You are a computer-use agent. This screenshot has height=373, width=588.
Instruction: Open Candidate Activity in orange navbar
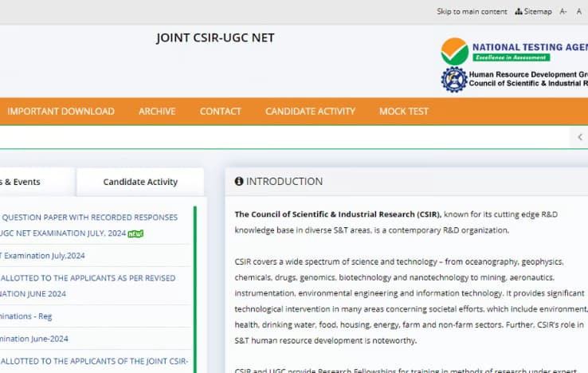[x=310, y=112]
